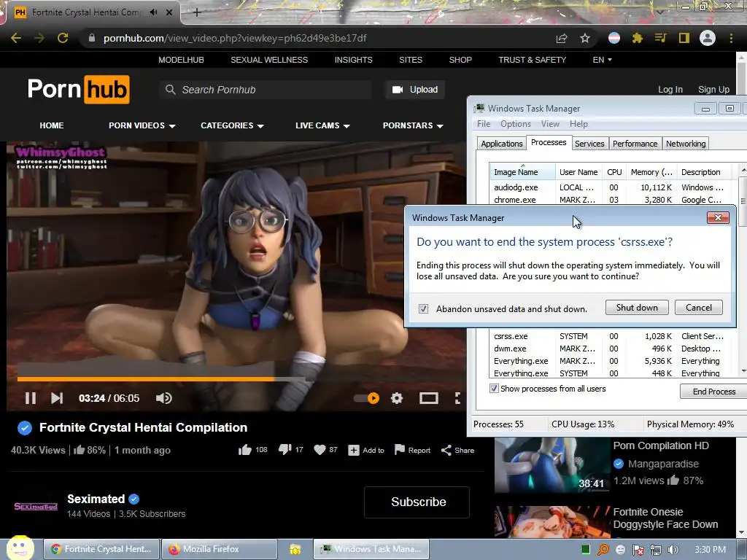Image resolution: width=747 pixels, height=560 pixels.
Task: Open the Sign Up link
Action: click(x=713, y=90)
